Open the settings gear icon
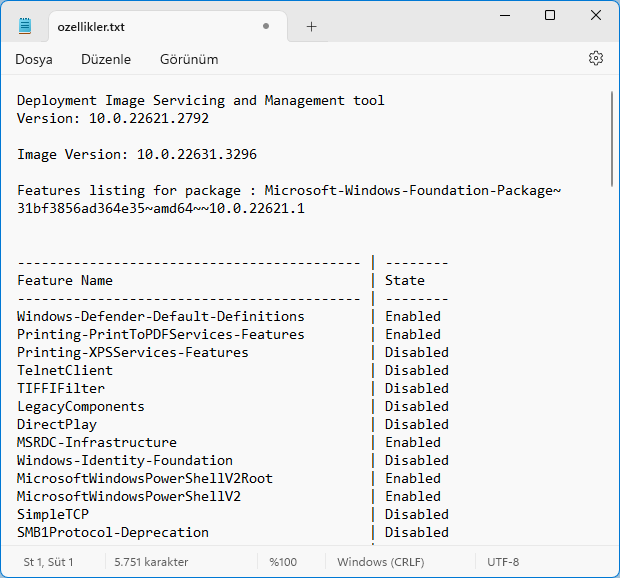The height and width of the screenshot is (578, 620). pos(595,59)
